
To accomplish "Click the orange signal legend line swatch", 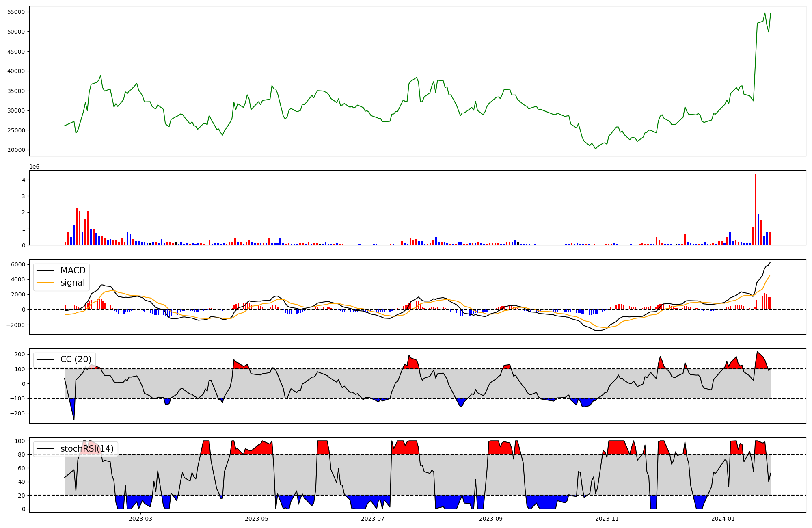I will [45, 283].
